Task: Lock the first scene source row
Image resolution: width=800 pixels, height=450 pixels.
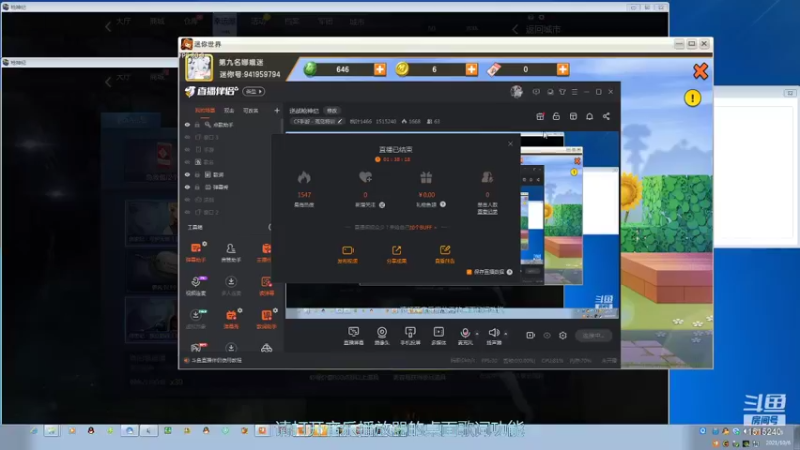Action: [x=197, y=124]
